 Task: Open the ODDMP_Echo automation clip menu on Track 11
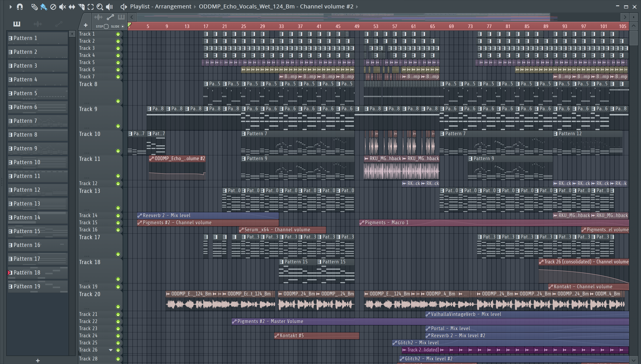pos(152,158)
